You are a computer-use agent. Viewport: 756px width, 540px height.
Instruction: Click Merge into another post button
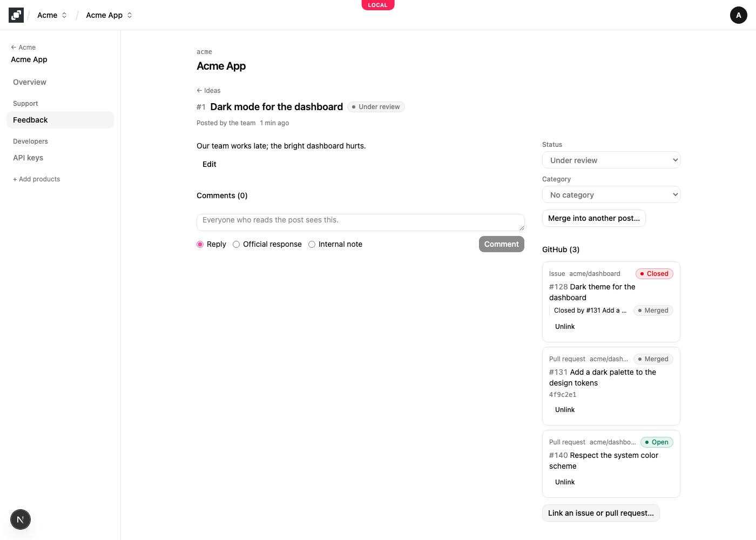pyautogui.click(x=594, y=218)
